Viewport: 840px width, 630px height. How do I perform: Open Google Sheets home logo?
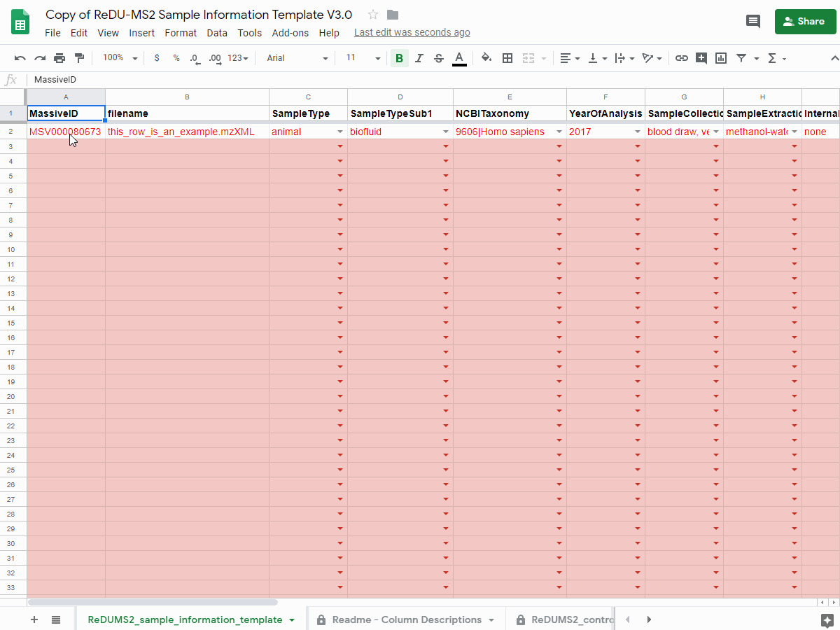pos(20,22)
